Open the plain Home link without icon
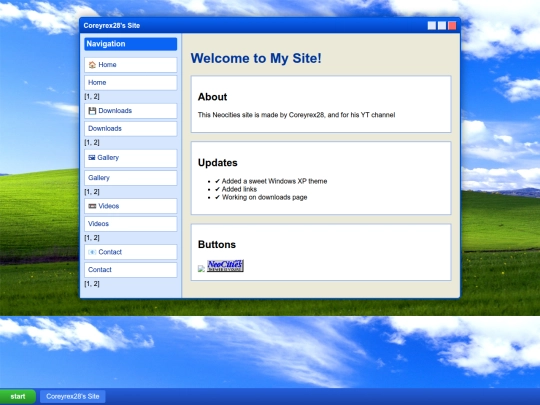The width and height of the screenshot is (540, 405). [x=131, y=83]
